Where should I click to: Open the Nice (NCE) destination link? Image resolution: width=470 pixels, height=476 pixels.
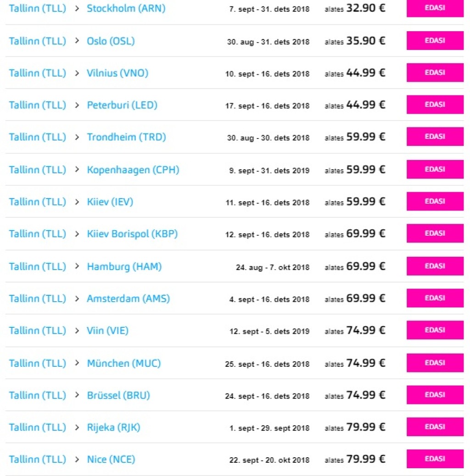[111, 459]
